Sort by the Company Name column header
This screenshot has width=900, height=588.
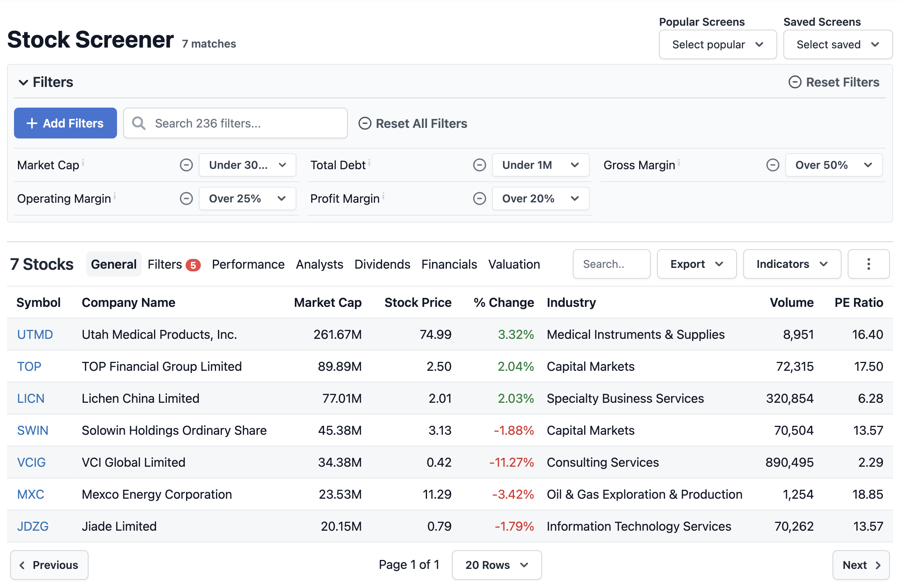click(128, 303)
